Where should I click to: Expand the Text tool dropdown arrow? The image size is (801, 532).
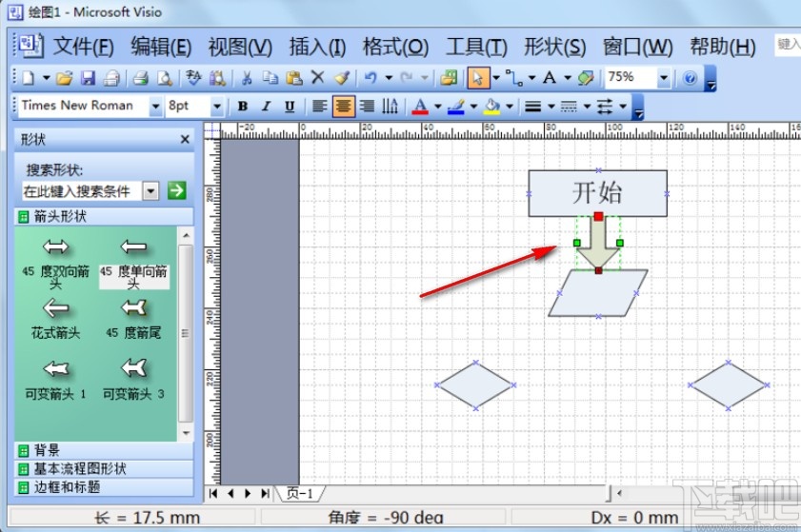coord(568,78)
